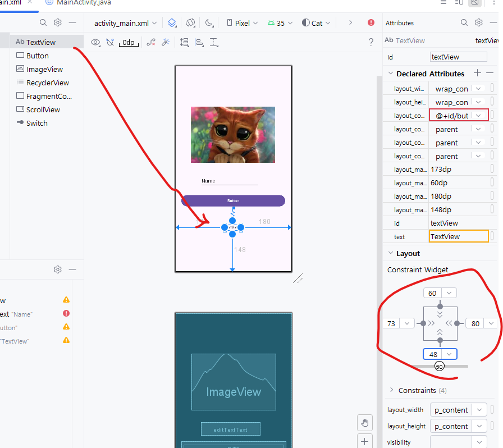Click the text attribute field TextView
The height and width of the screenshot is (448, 503).
[x=459, y=236]
